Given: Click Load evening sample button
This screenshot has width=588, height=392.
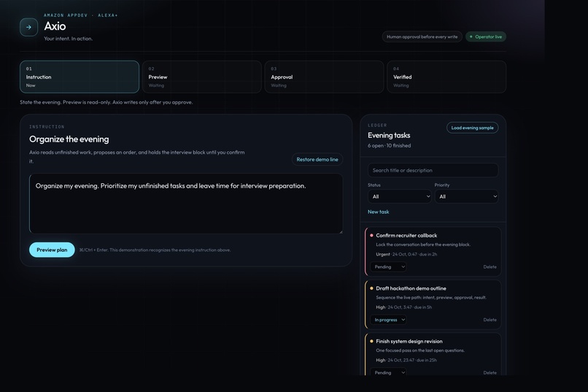Looking at the screenshot, I should [473, 128].
